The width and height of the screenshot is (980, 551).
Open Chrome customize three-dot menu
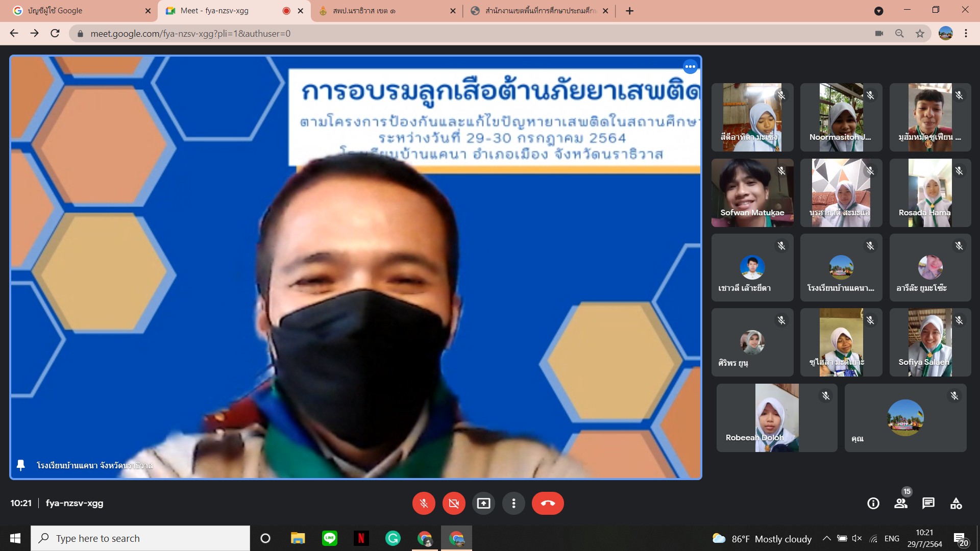tap(966, 34)
